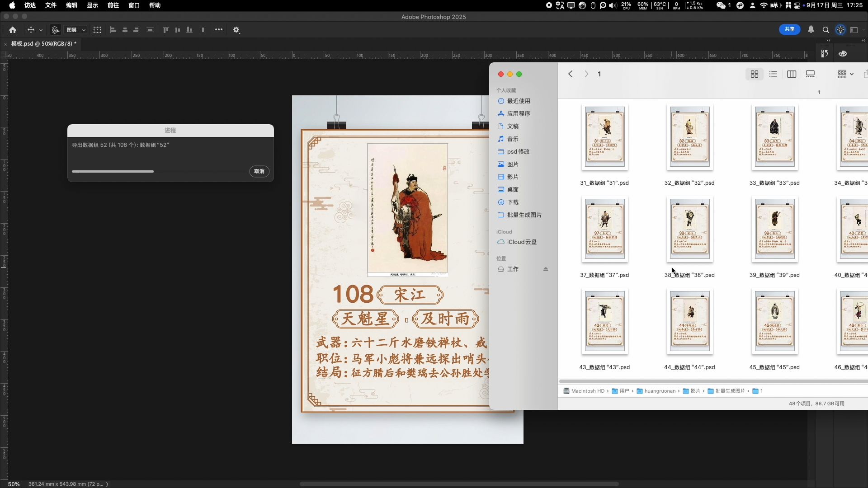Go to Photoshop home screen icon

[x=13, y=30]
